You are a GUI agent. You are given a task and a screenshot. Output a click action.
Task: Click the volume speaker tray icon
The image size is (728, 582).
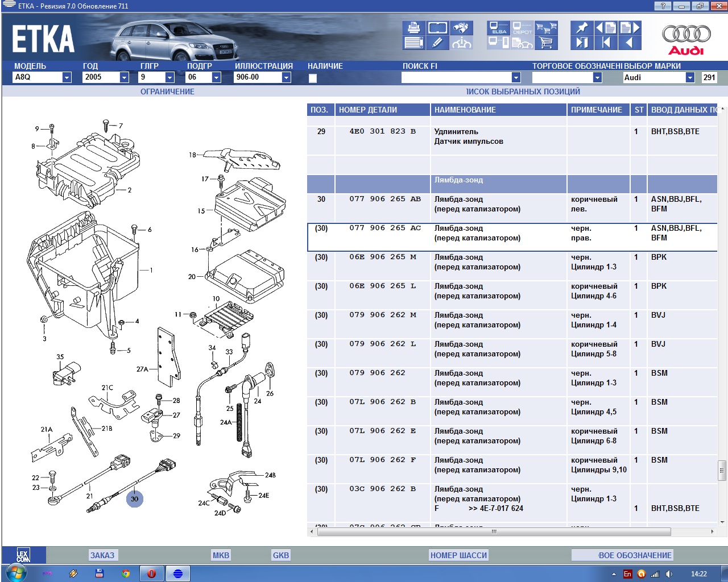[x=669, y=574]
